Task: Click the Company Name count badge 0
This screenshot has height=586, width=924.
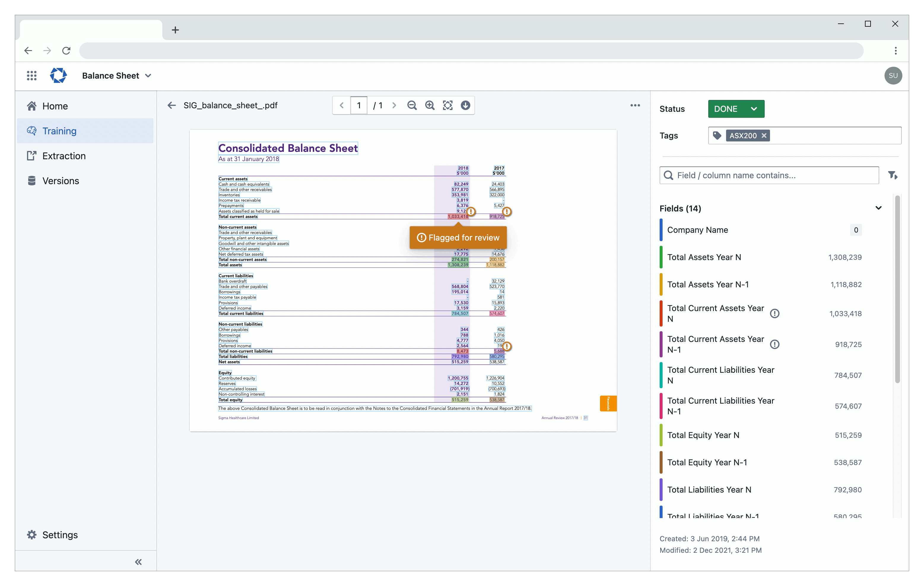Action: (x=855, y=230)
